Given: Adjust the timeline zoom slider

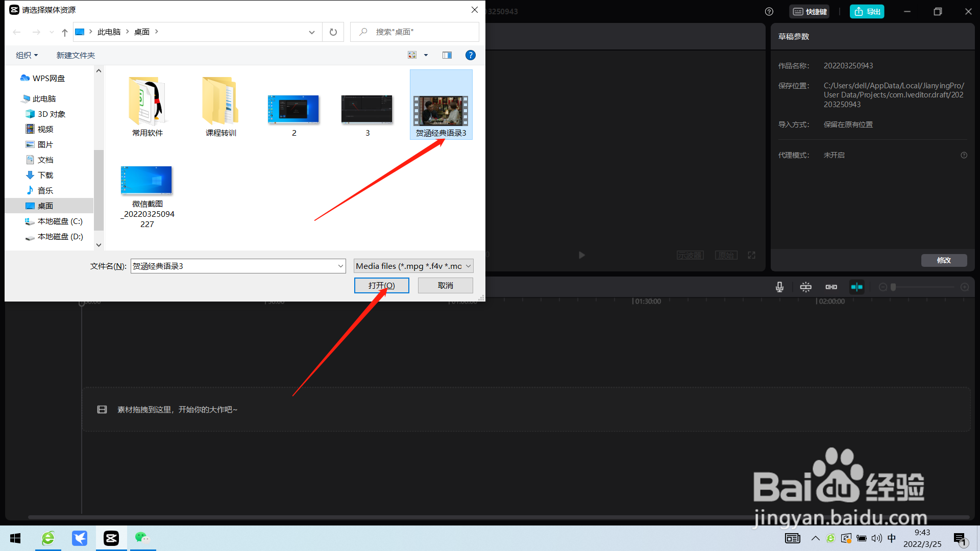Looking at the screenshot, I should 893,287.
